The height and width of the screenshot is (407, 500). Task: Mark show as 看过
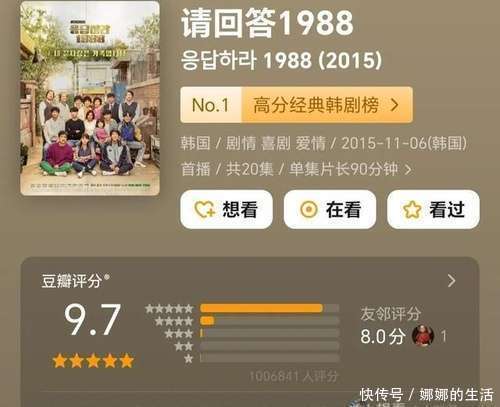pyautogui.click(x=433, y=210)
